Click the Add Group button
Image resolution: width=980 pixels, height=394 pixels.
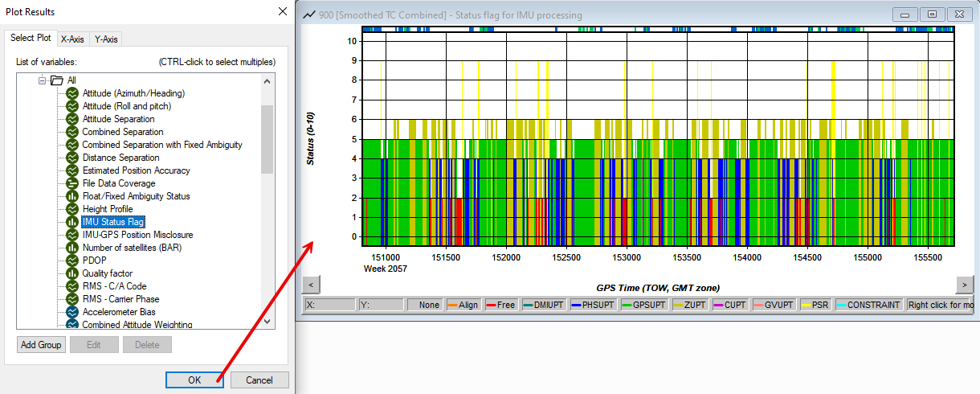[41, 345]
